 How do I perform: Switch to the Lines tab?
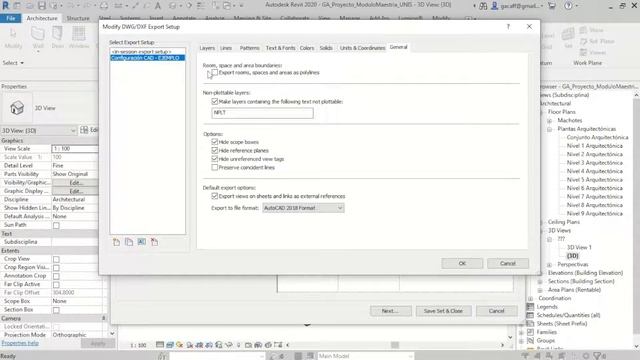[226, 48]
